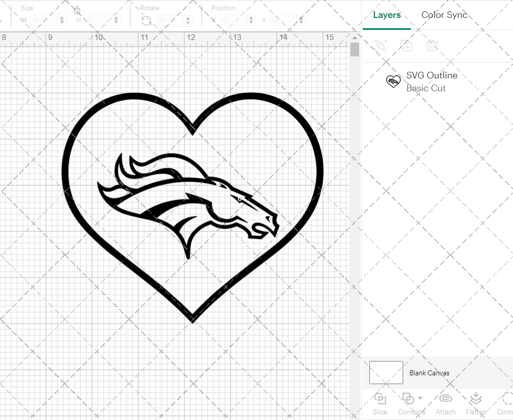Click the Width size input field
The height and width of the screenshot is (420, 513).
pyautogui.click(x=45, y=21)
